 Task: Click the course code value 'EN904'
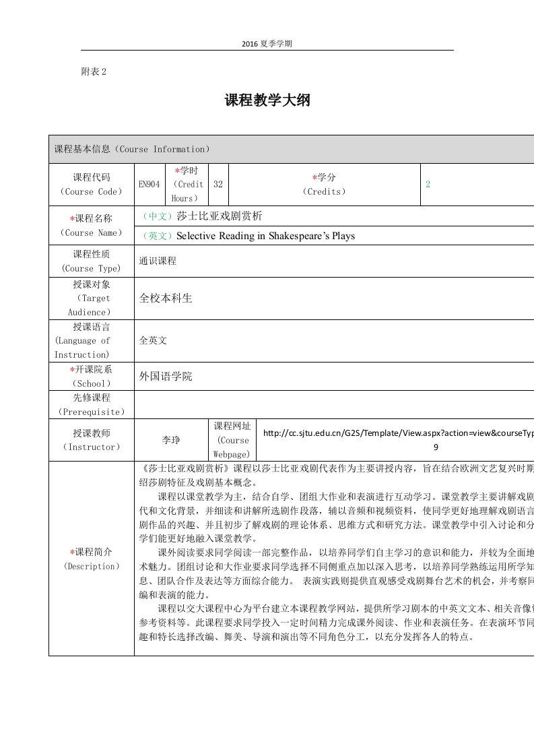pyautogui.click(x=149, y=184)
